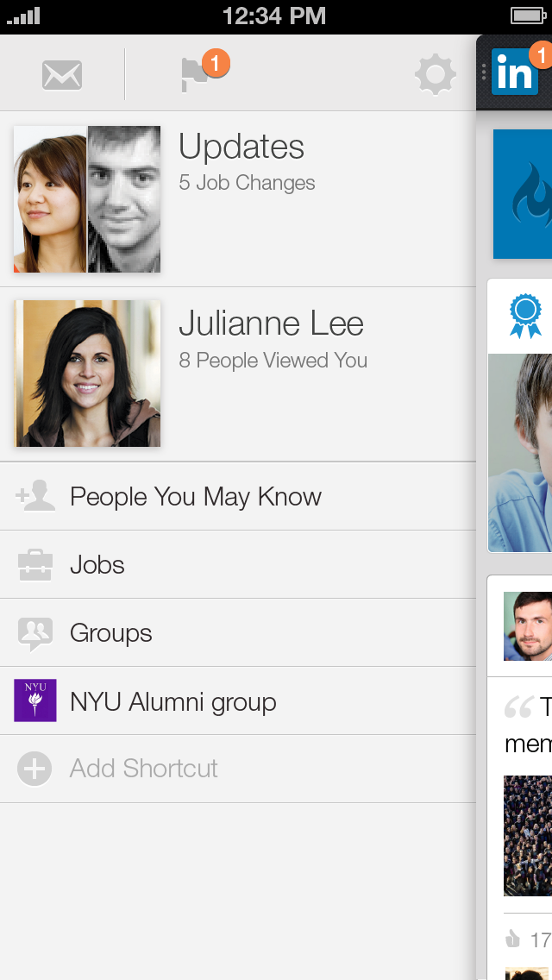
Task: Select People You May Know
Action: [196, 497]
